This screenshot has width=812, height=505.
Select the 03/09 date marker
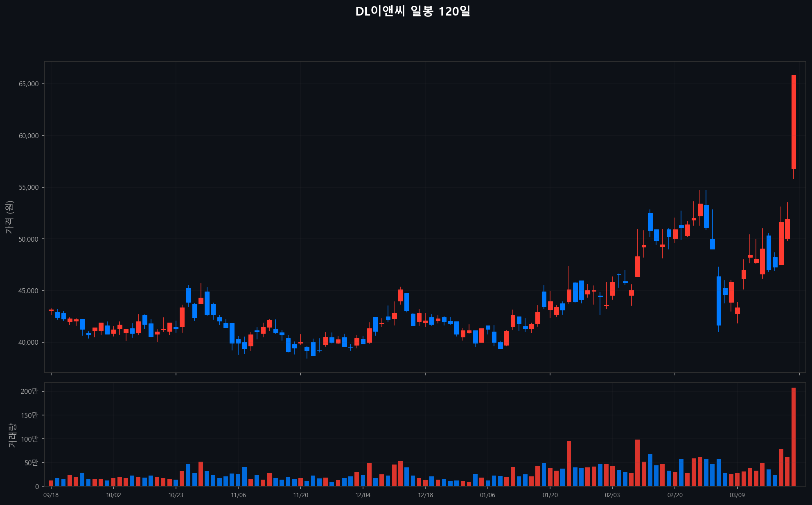tap(737, 495)
